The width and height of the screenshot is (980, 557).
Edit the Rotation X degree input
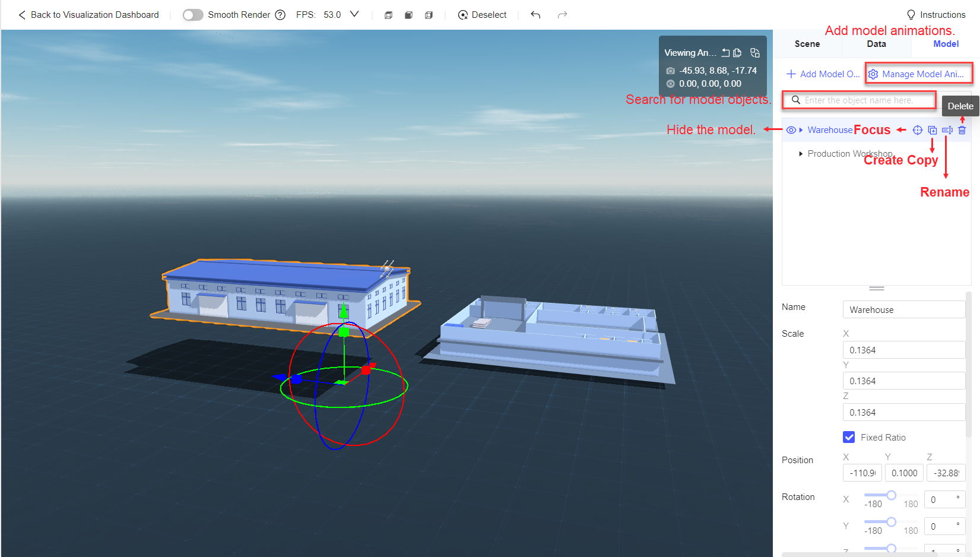[944, 500]
